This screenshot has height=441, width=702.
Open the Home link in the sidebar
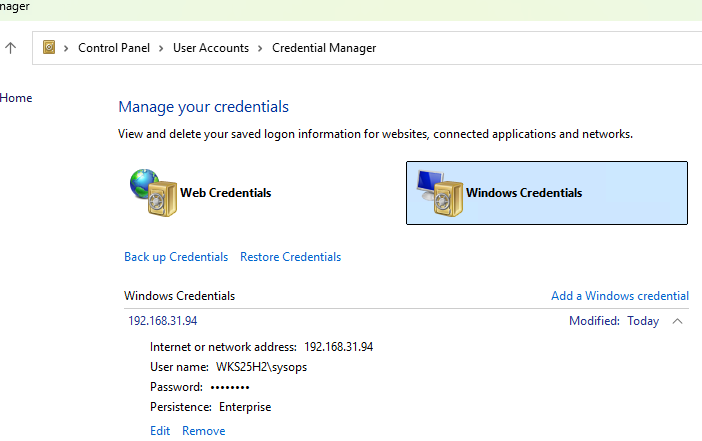(16, 98)
